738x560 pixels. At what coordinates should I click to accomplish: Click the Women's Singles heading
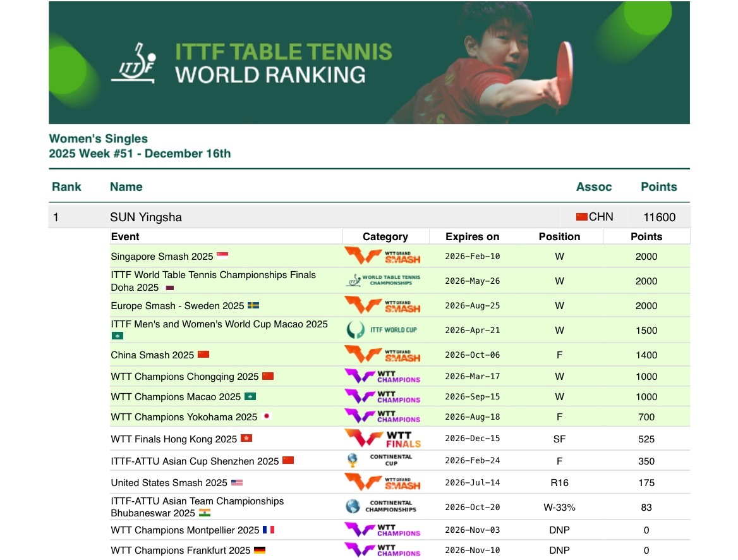click(x=99, y=138)
